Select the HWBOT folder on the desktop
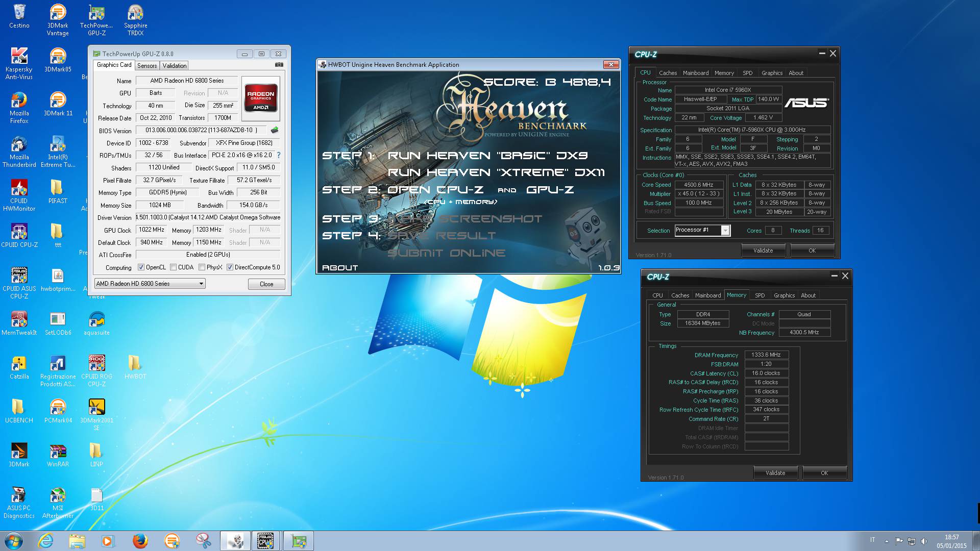The image size is (980, 551). coord(135,367)
